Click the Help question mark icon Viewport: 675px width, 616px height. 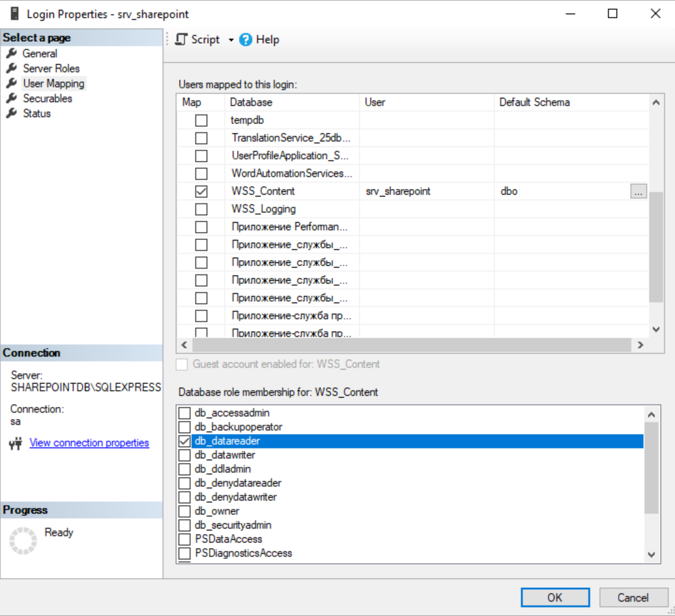click(x=246, y=39)
